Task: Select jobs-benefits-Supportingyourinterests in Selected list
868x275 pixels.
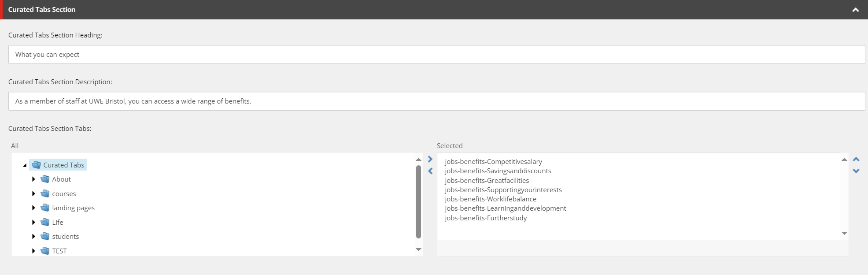Action: click(x=503, y=190)
